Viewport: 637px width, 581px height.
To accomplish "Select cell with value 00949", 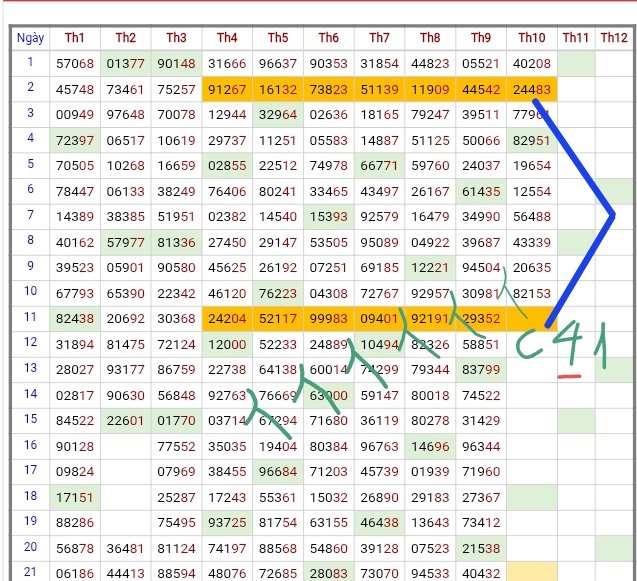I will (75, 115).
